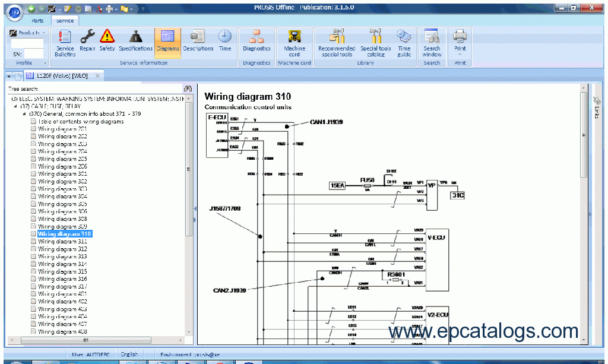Click the new blank document tab icon

coord(18,77)
